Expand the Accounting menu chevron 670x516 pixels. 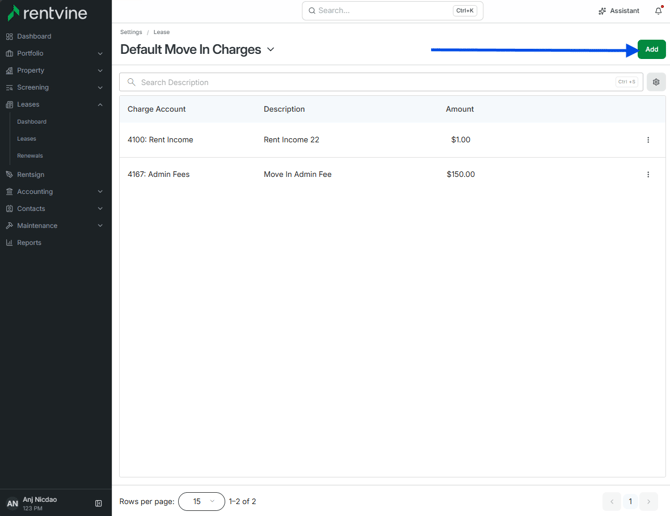tap(100, 192)
